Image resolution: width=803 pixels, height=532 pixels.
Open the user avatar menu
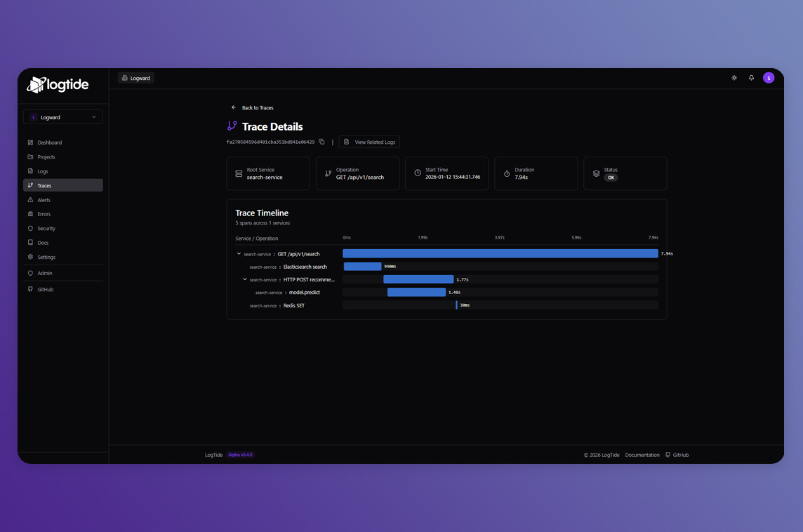[x=769, y=78]
